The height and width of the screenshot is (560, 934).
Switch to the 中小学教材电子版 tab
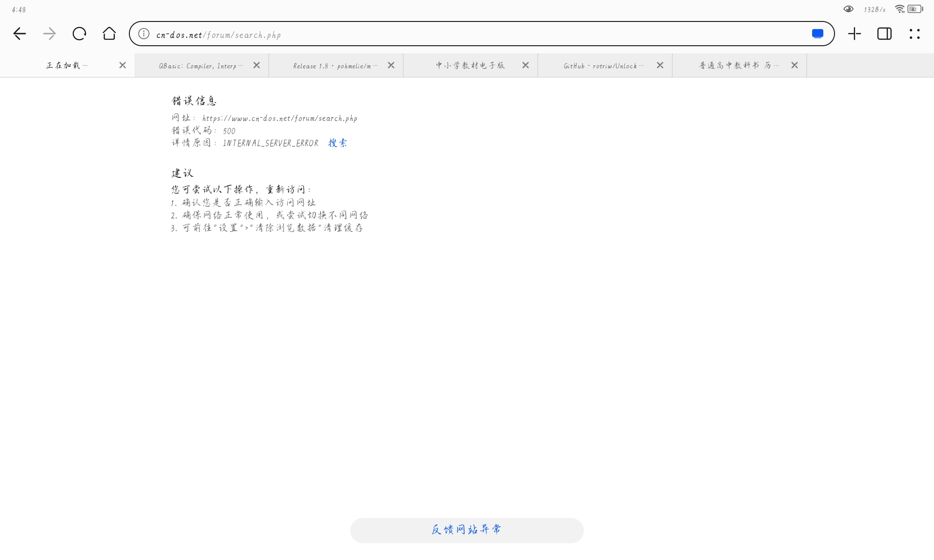470,65
